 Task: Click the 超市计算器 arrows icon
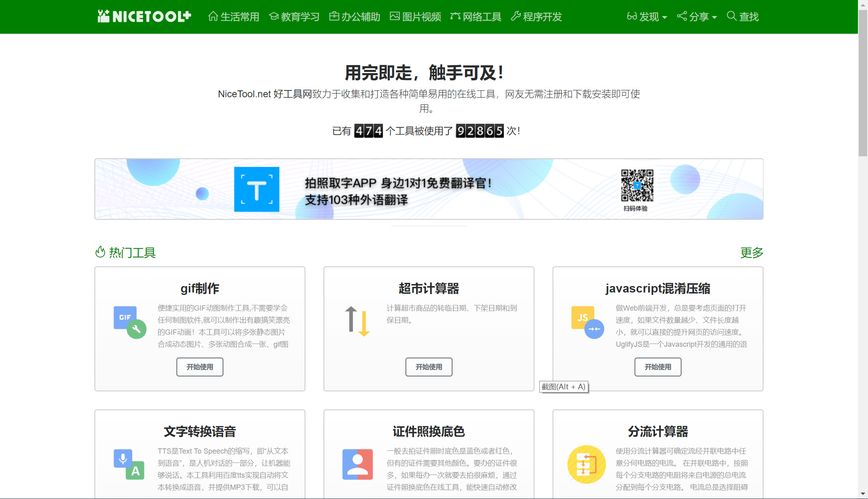[x=357, y=321]
